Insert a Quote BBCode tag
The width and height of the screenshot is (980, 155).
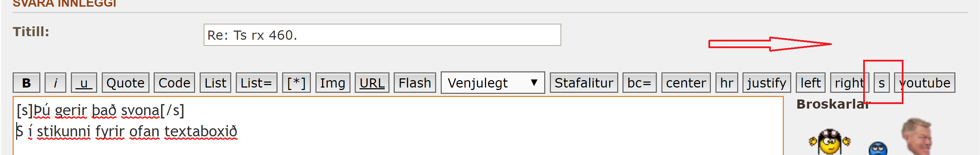coord(125,83)
